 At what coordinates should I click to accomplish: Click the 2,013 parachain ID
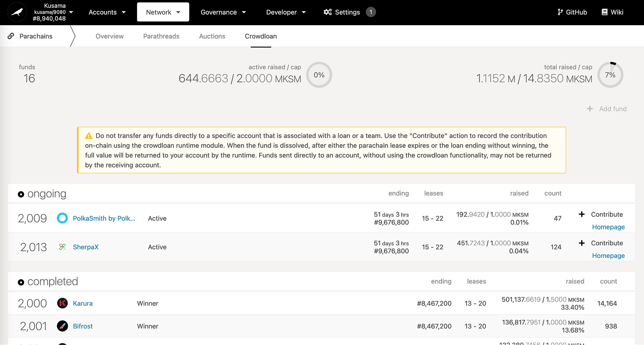(x=33, y=247)
